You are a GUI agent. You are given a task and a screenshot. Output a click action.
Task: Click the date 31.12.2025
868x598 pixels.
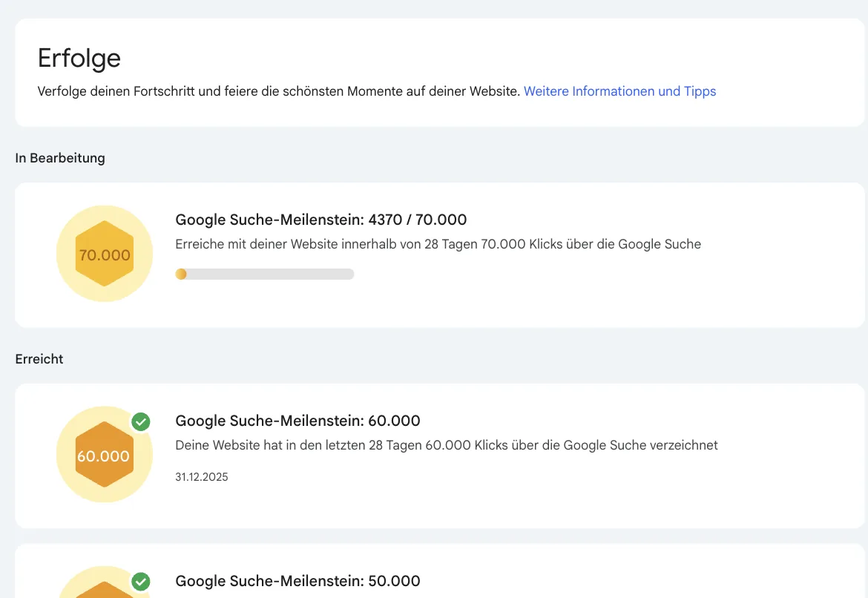coord(202,477)
